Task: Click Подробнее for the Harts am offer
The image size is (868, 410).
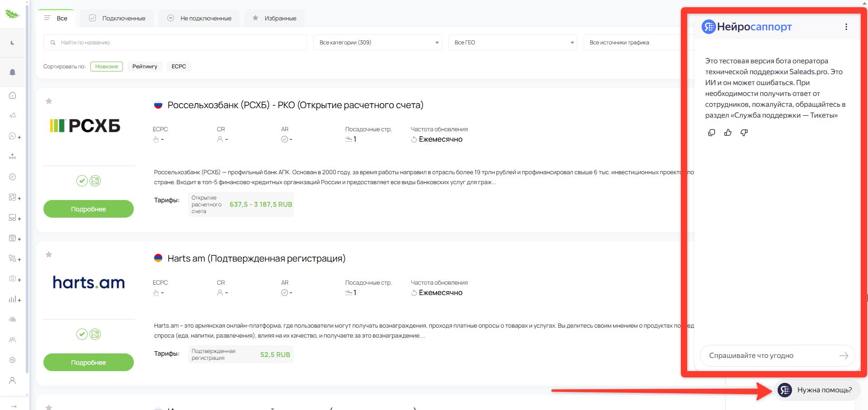Action: (89, 362)
